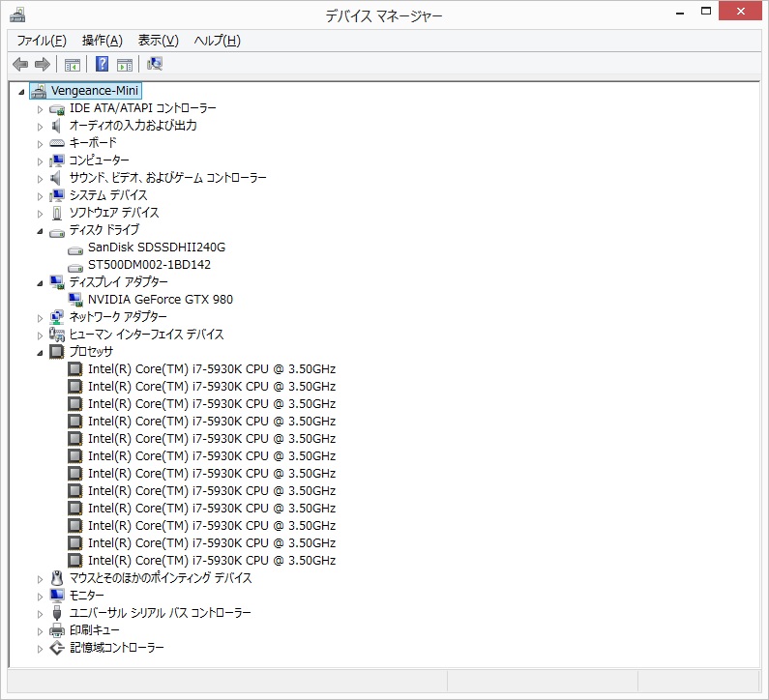Select the サウンド、ビデオ、およびゲーム コントローラー label
Viewport: 769px width, 700px height.
click(x=167, y=178)
